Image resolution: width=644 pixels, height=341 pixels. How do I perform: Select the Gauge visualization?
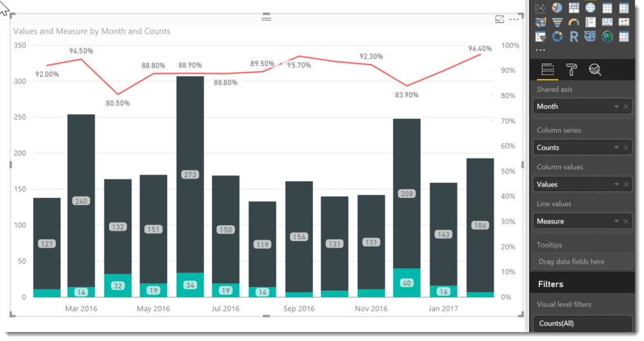[x=574, y=22]
